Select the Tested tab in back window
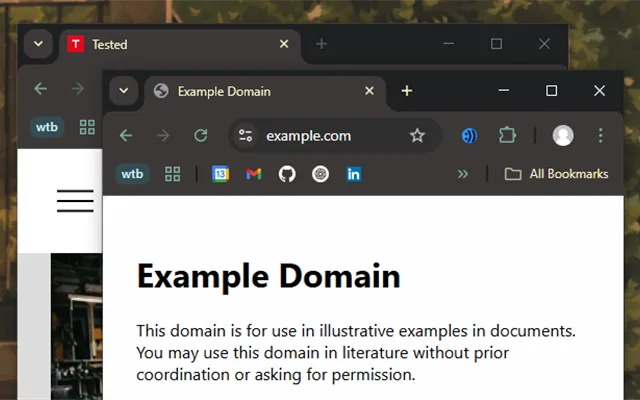 [x=180, y=44]
